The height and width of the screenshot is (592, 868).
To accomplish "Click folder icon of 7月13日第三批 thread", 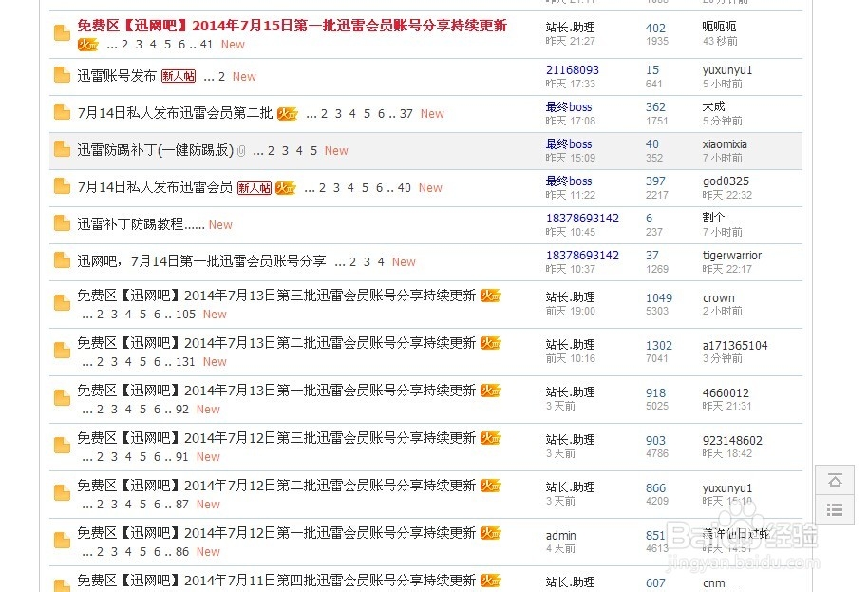I will tap(62, 303).
